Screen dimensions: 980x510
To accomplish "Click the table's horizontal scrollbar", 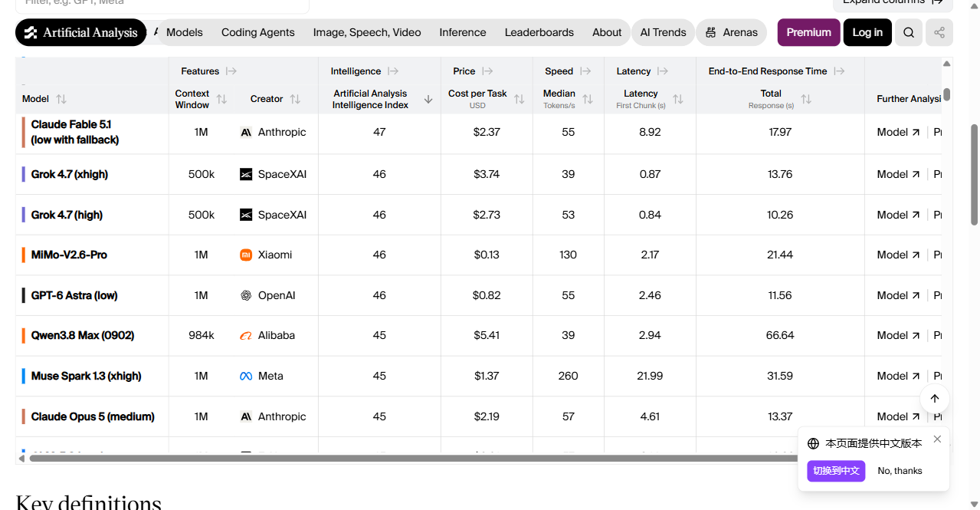I will tap(414, 459).
